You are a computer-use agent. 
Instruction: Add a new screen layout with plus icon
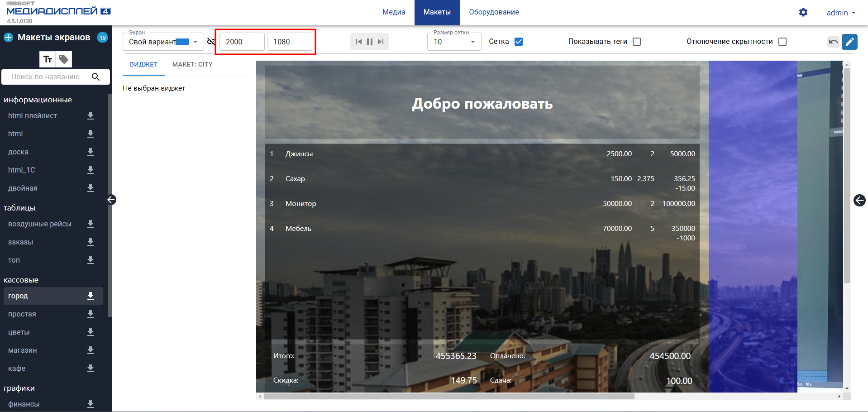pos(8,38)
